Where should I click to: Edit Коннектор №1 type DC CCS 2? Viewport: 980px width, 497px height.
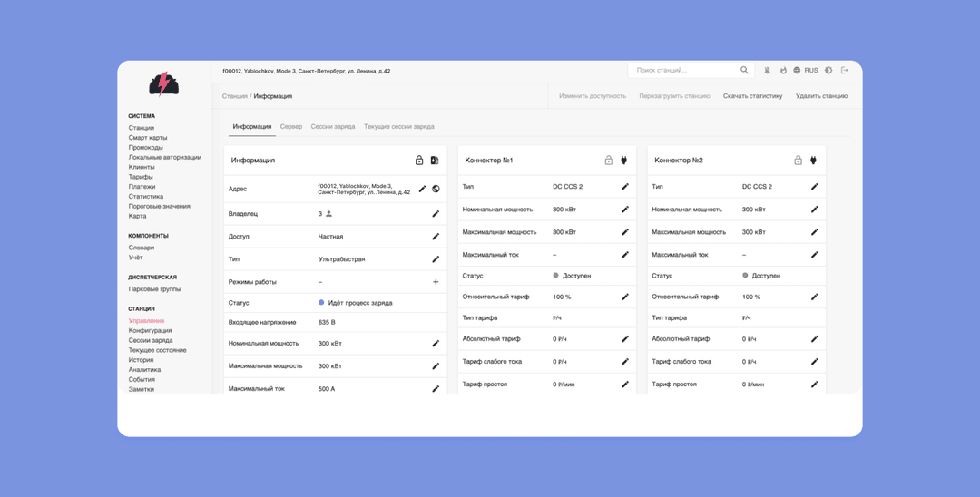click(625, 187)
